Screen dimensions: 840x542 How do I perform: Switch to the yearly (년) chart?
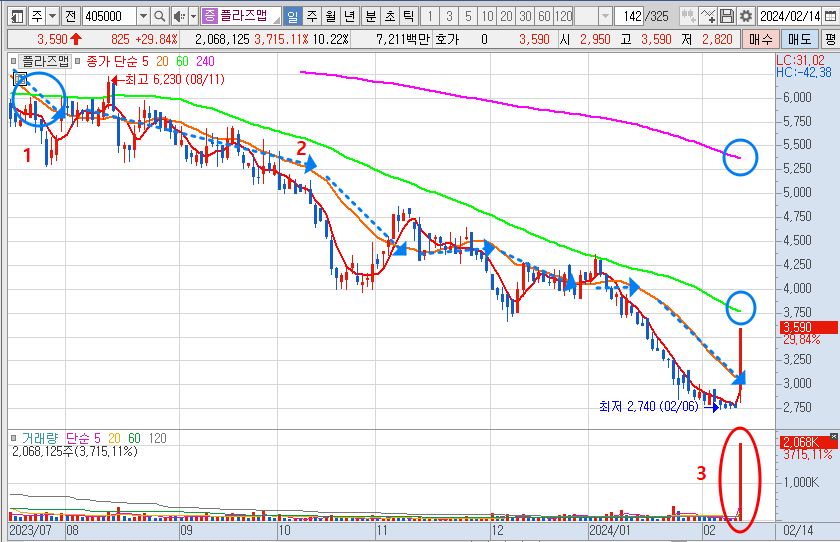[x=350, y=17]
